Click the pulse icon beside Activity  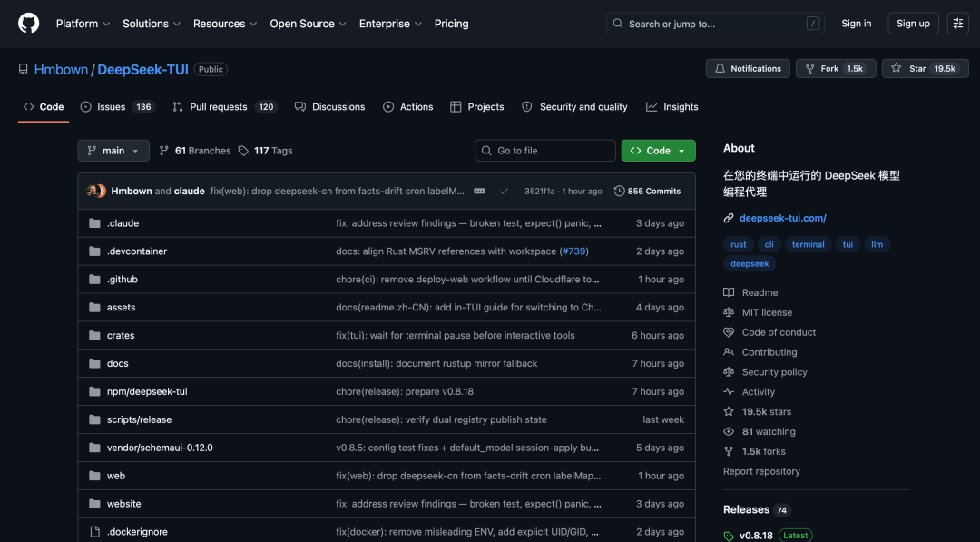coord(728,392)
